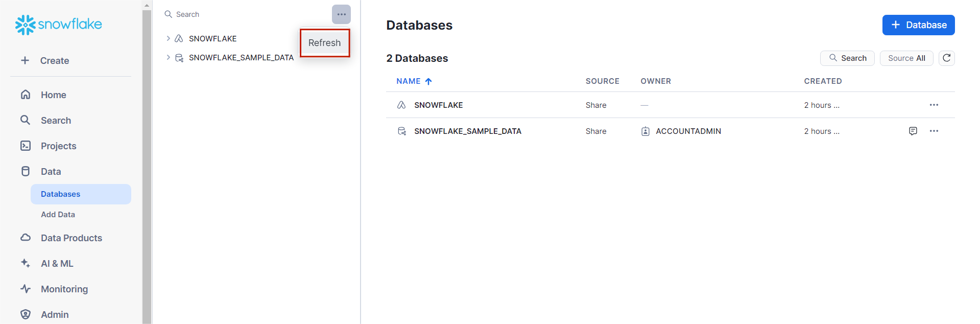Click the Home house icon
The image size is (980, 324).
click(x=26, y=95)
